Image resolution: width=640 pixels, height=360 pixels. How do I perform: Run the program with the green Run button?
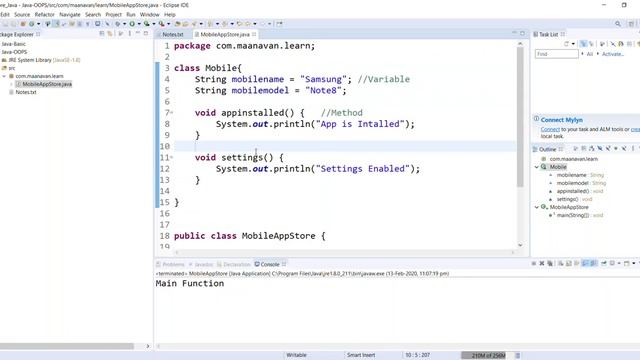coord(132,24)
